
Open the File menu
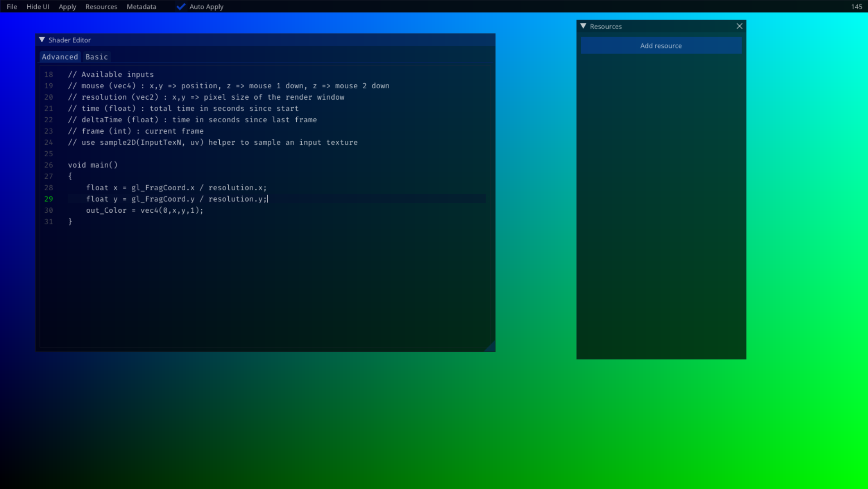pyautogui.click(x=12, y=6)
